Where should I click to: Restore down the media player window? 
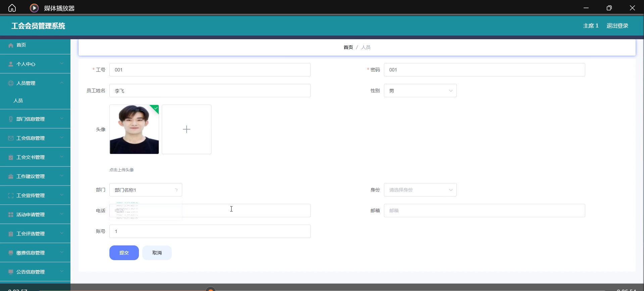[609, 8]
